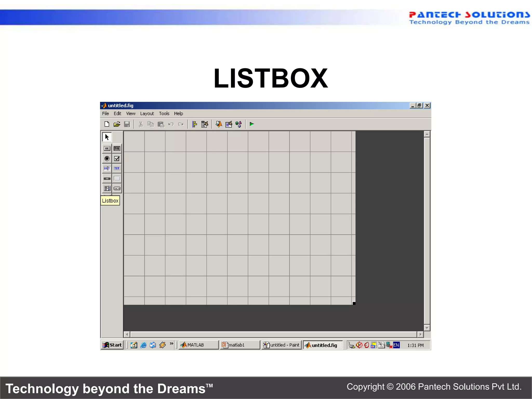Open the M-file Editor icon
This screenshot has height=399, width=532.
[x=219, y=124]
